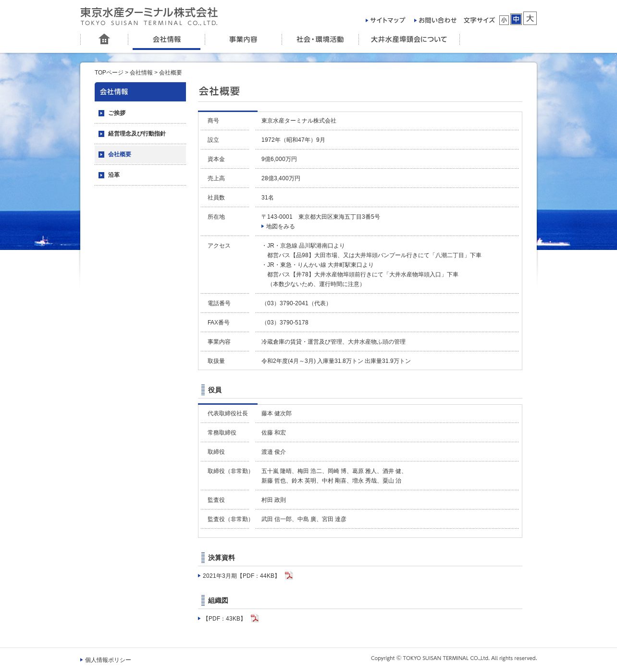Click the arrow icon beside ご挨拶
This screenshot has width=617, height=672.
tap(101, 113)
